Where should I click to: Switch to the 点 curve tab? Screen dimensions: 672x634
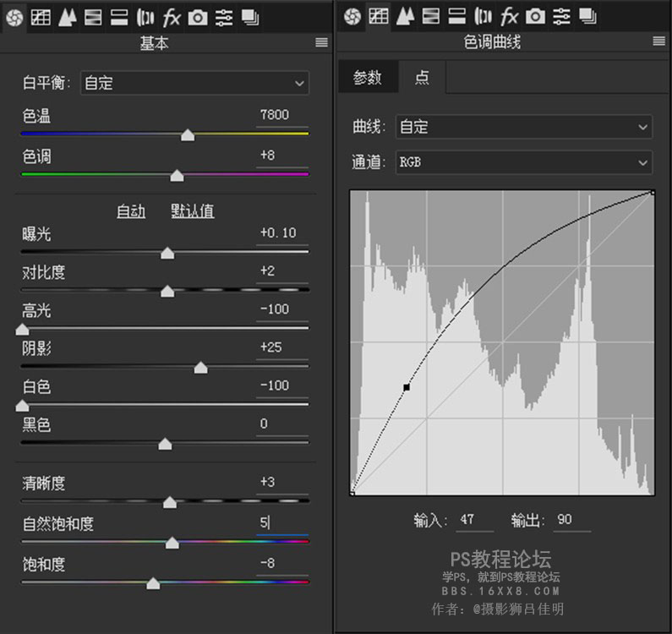click(x=422, y=78)
